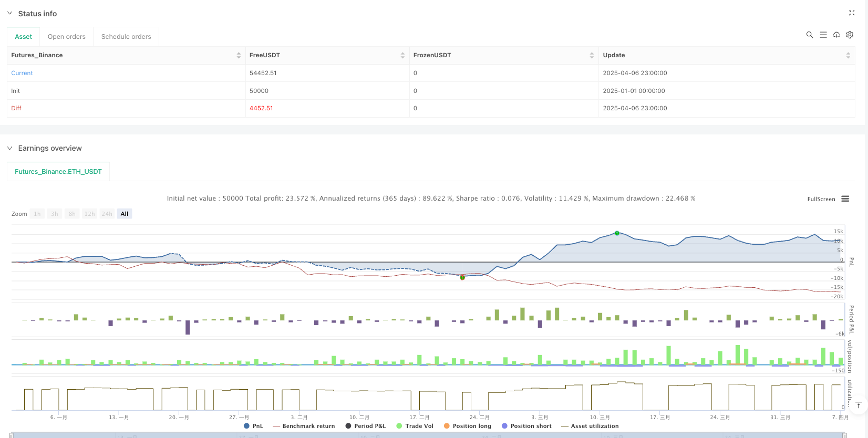Collapse the Earnings overview section

tap(9, 148)
